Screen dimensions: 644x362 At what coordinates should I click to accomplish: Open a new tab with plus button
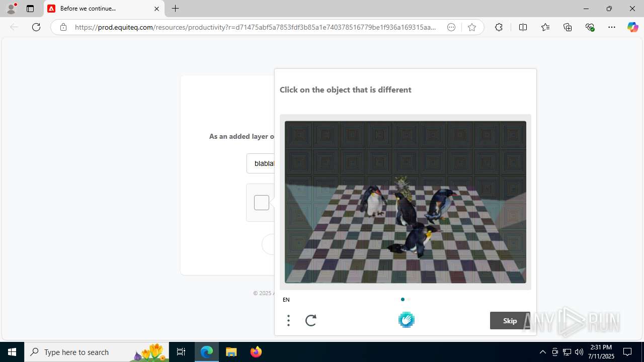click(175, 9)
